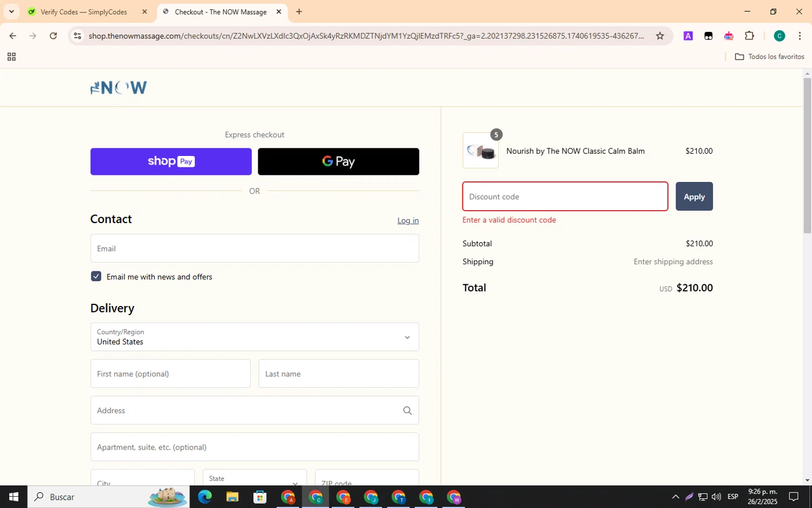The image size is (812, 508).
Task: Open the State dropdown
Action: click(254, 478)
